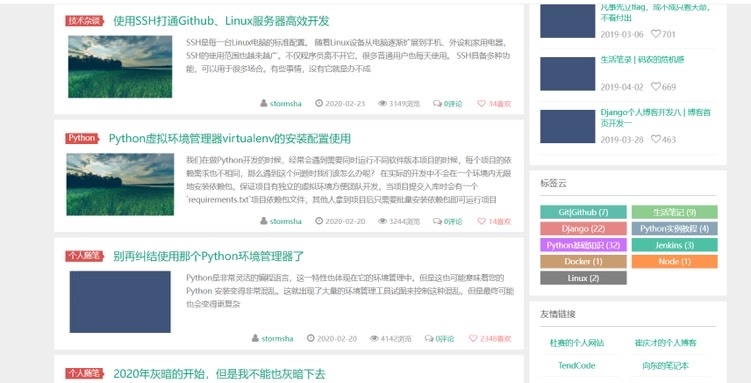Click the heart icon beside 34喜欢
Image resolution: width=751 pixels, height=383 pixels.
[x=481, y=103]
